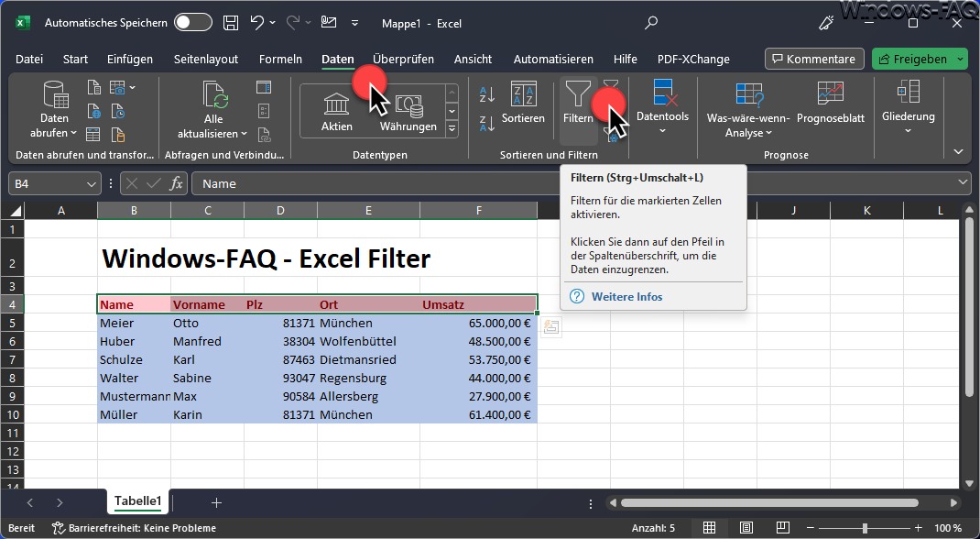Select all cells via corner triangle
Image resolution: width=980 pixels, height=539 pixels.
click(15, 211)
